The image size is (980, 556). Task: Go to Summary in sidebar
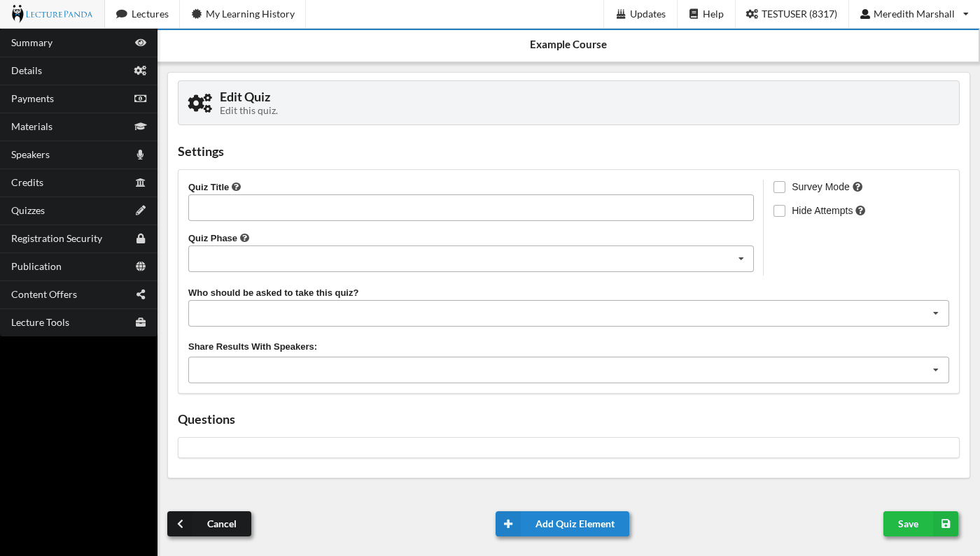pos(78,43)
